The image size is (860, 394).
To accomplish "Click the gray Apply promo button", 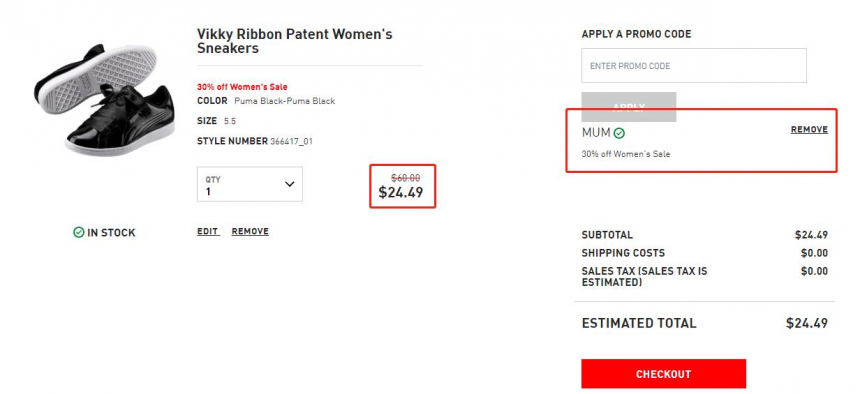I will [629, 106].
